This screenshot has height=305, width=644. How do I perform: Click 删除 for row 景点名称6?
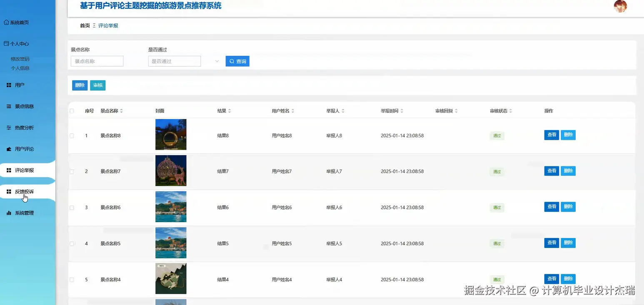568,207
